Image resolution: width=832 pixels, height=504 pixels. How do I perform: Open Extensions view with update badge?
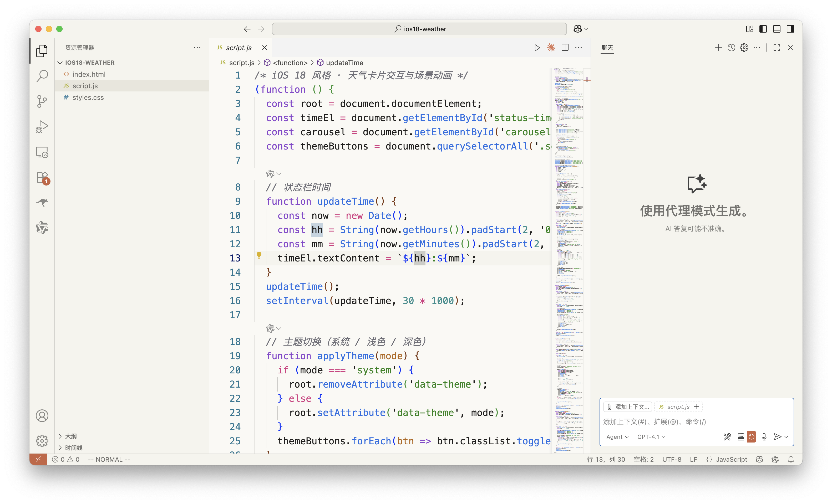click(x=43, y=178)
